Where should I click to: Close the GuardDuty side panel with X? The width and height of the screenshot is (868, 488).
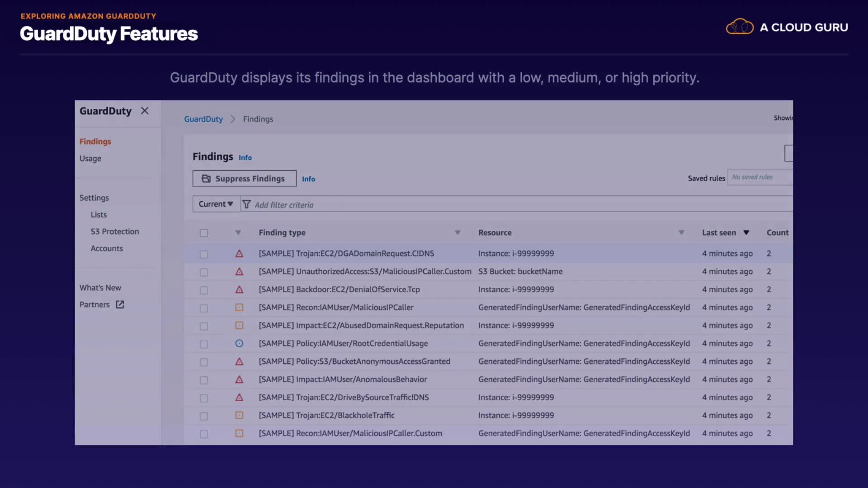coord(145,111)
